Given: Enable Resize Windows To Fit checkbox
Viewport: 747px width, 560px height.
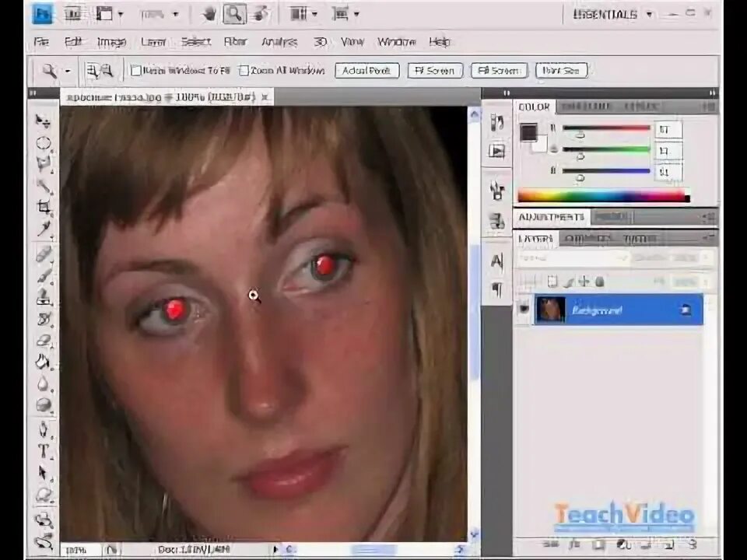Looking at the screenshot, I should point(135,71).
